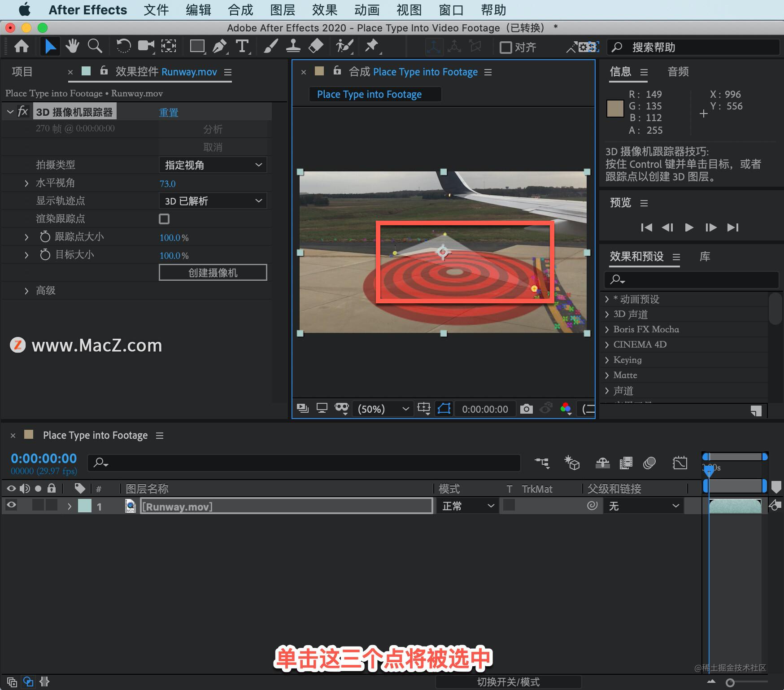Click the composition mini-flowchart icon
This screenshot has height=690, width=784.
pos(542,463)
